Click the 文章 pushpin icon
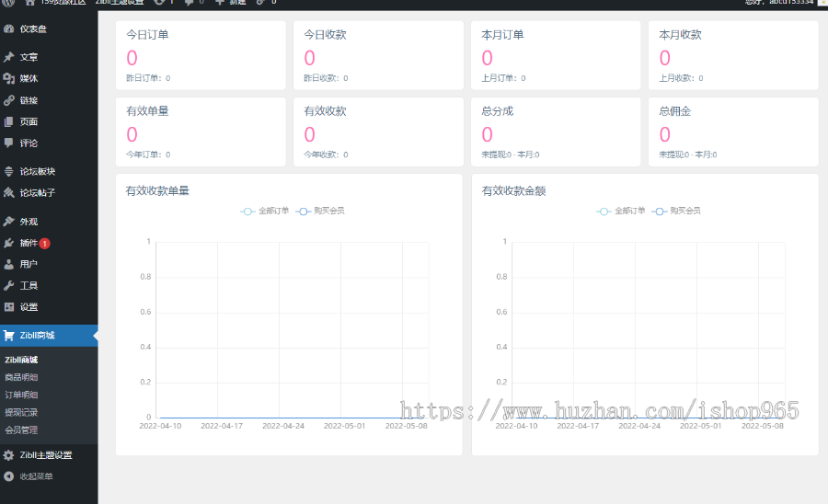The height and width of the screenshot is (504, 828). click(8, 57)
